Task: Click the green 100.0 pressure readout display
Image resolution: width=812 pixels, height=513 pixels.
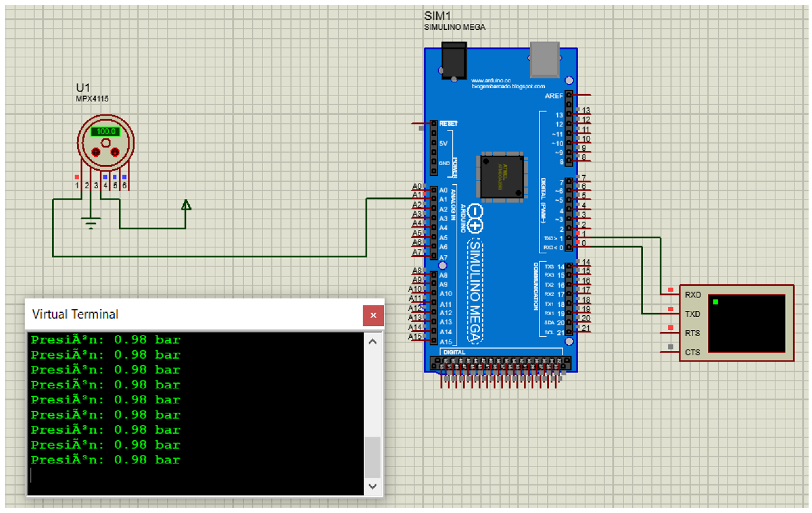Action: pyautogui.click(x=106, y=131)
